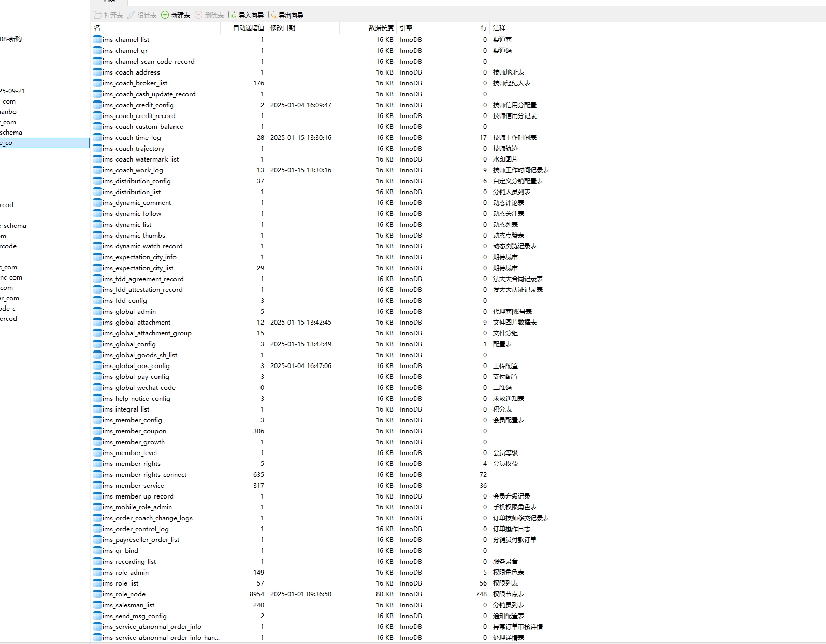Open the Import Wizard (导入向导)
Screen dimensions: 826x644
246,15
